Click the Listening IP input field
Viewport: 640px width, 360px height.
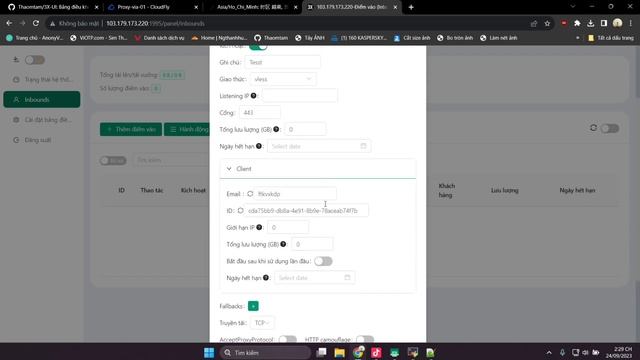(300, 96)
